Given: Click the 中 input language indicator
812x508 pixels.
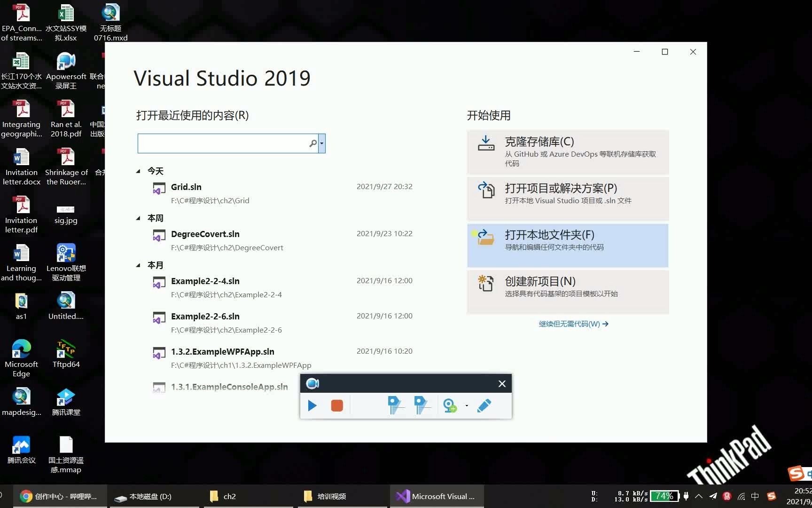Looking at the screenshot, I should tap(755, 496).
